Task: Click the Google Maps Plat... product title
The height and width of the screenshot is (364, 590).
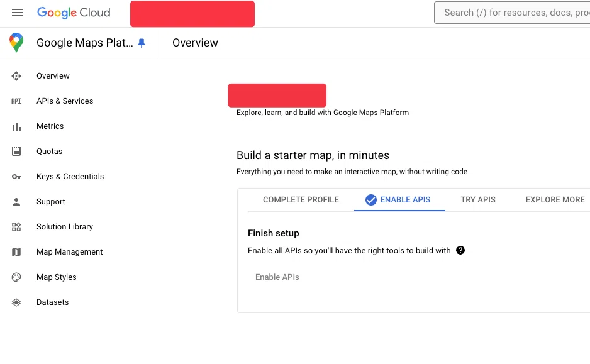Action: coord(85,43)
